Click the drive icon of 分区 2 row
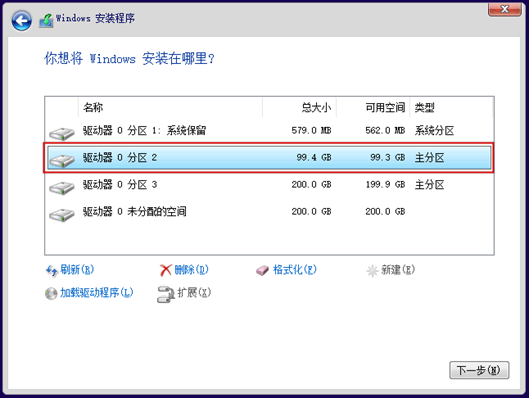The height and width of the screenshot is (398, 529). click(x=62, y=161)
